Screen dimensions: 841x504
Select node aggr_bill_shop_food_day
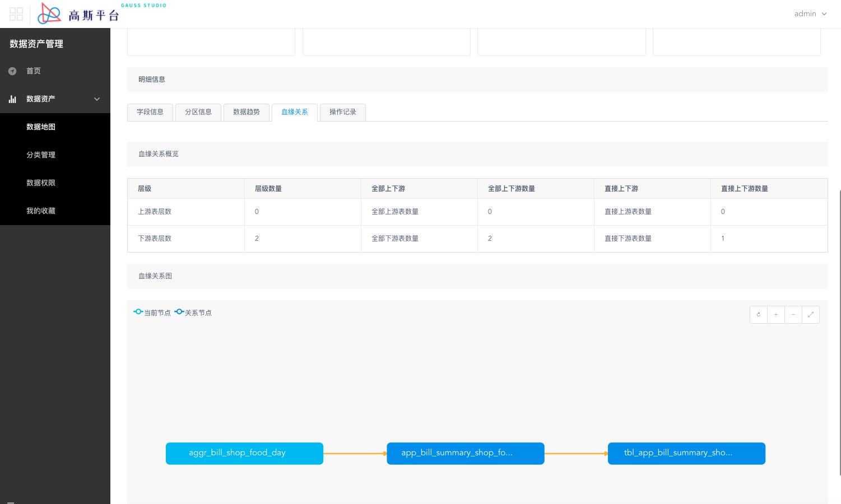pos(244,454)
